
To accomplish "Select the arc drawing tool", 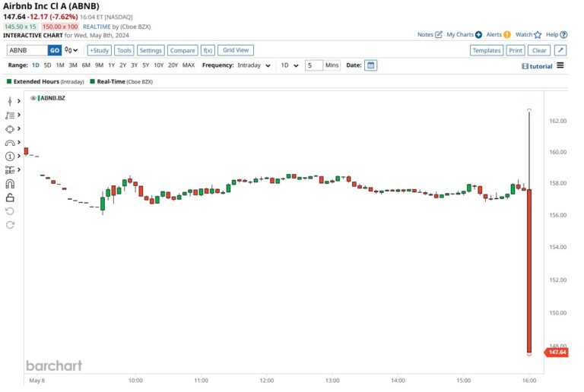I will point(10,143).
